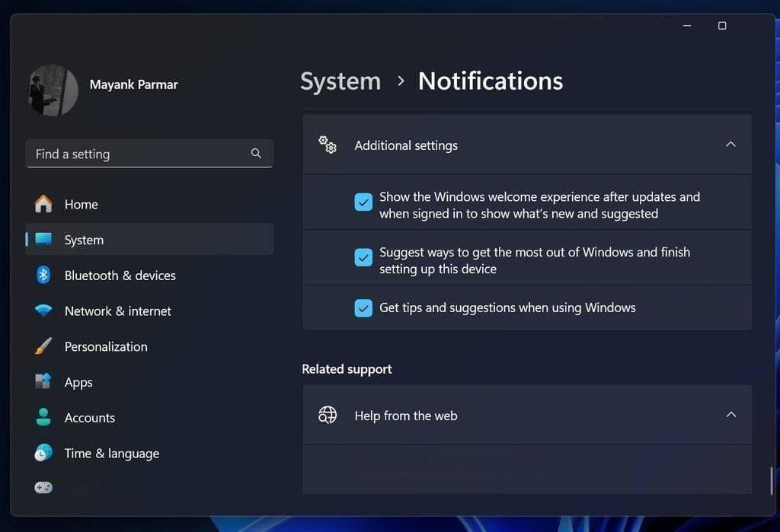Go back to System via breadcrumb
The width and height of the screenshot is (780, 532).
tap(340, 81)
